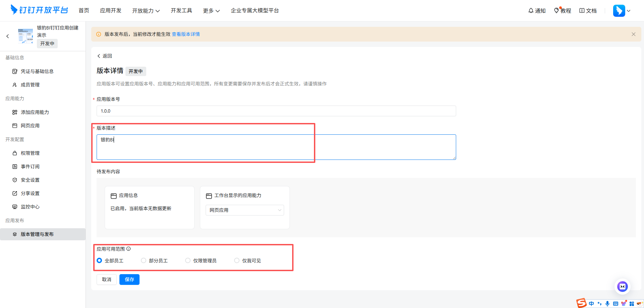Switch to the 首页 tab
Viewport: 644px width, 308px height.
[x=84, y=10]
